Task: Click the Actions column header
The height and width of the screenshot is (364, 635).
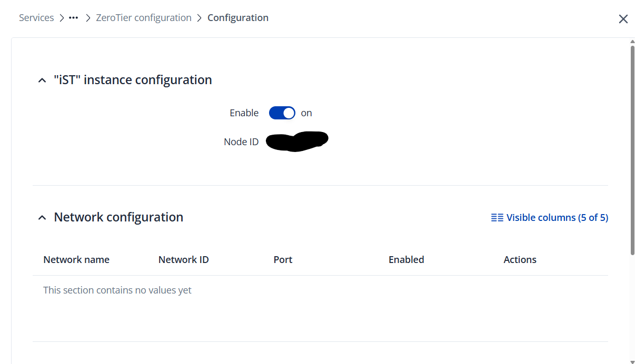Action: coord(520,260)
